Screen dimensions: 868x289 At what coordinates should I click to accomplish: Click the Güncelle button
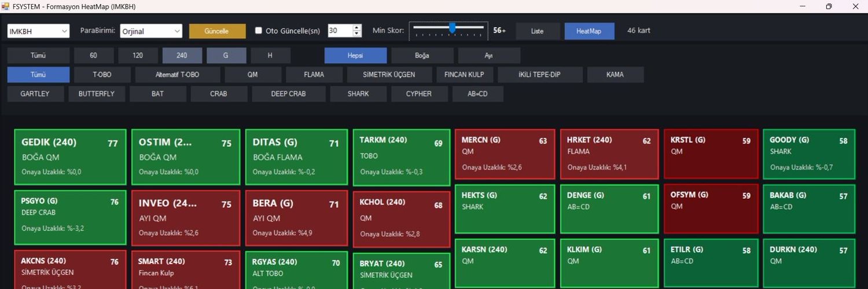click(218, 31)
